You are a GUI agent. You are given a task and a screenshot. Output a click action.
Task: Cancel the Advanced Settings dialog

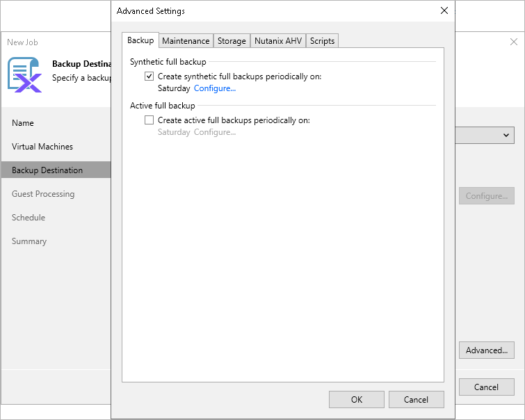click(416, 399)
